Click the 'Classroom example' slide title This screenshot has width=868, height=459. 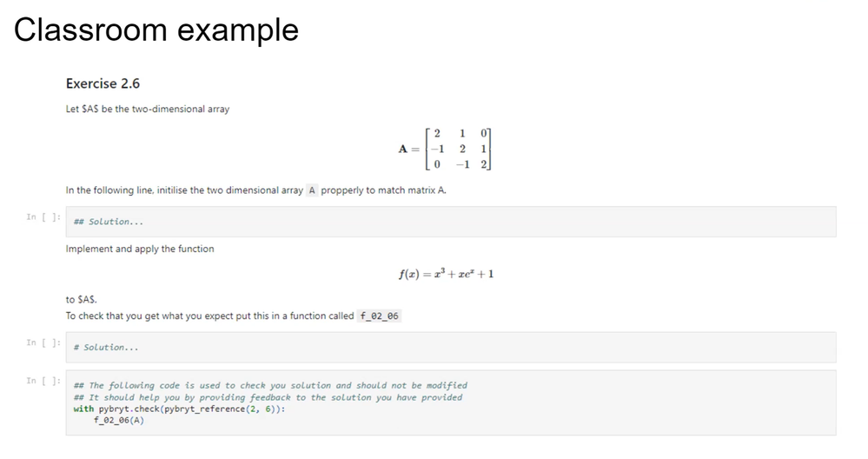click(156, 30)
